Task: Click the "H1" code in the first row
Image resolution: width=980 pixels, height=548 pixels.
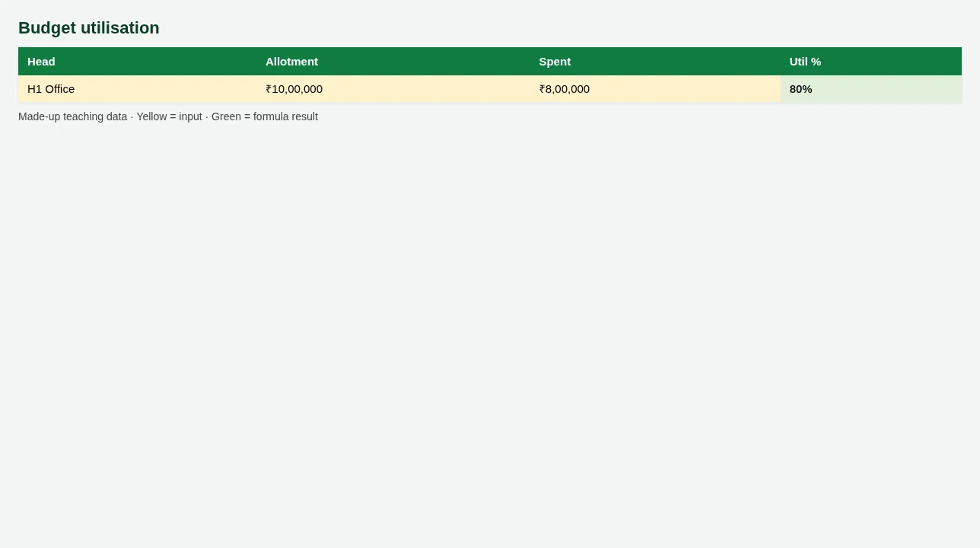Action: pos(34,89)
